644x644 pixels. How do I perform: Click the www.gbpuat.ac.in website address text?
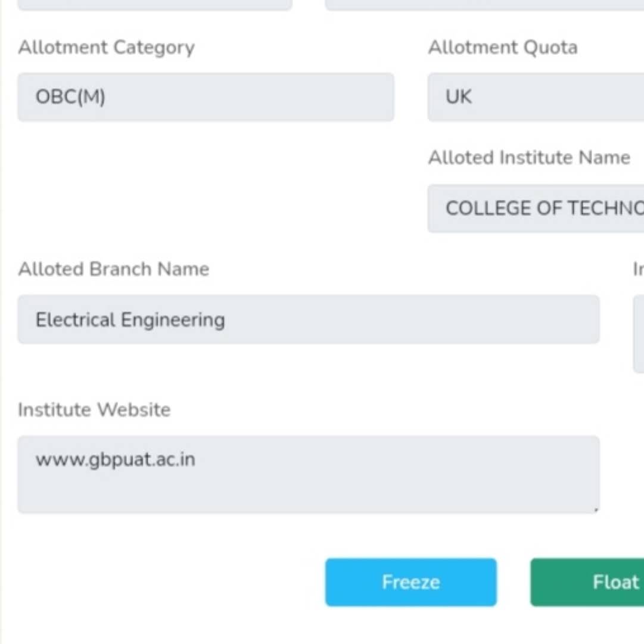(115, 460)
